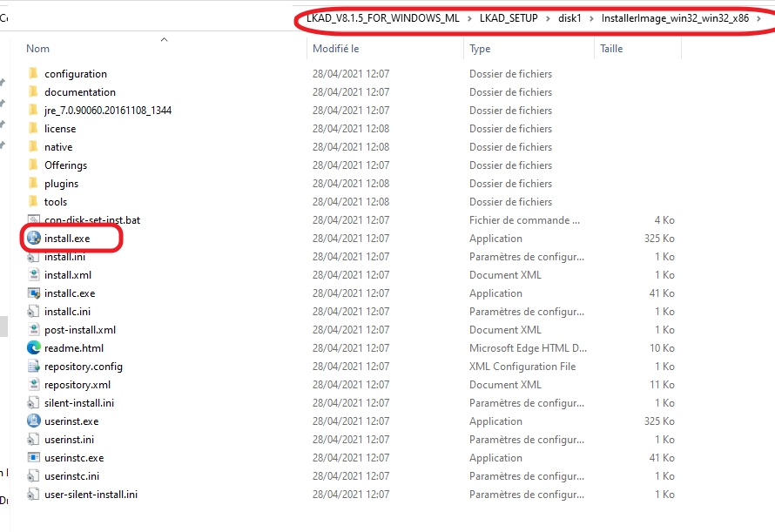Click the install.xml document icon
The height and width of the screenshot is (532, 775).
[x=34, y=275]
